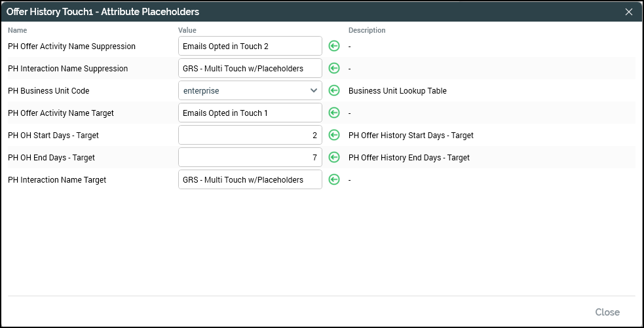Click green arrow beside PH Interaction Name Suppression
The width and height of the screenshot is (644, 328).
tap(334, 69)
